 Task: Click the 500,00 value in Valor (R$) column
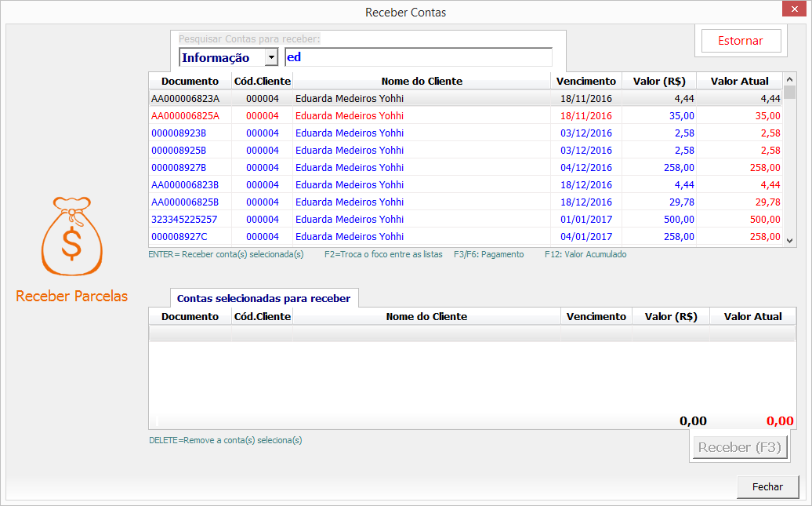(679, 220)
